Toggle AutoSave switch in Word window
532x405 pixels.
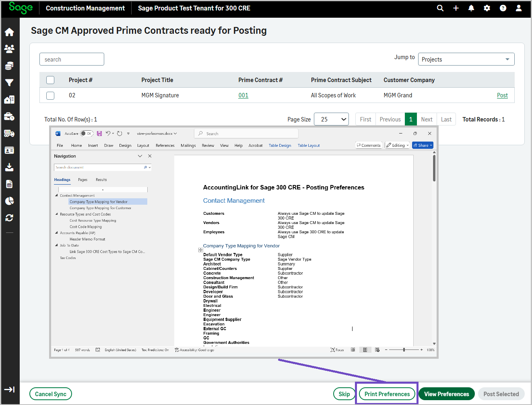click(86, 134)
